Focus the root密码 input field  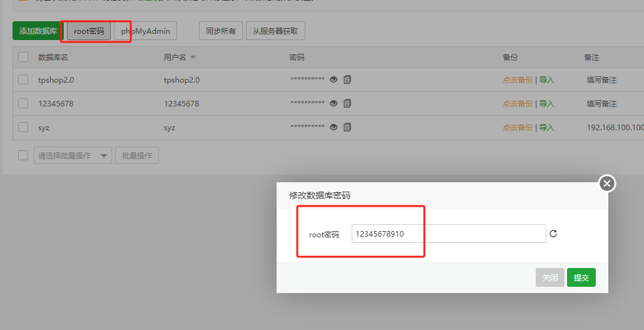click(448, 234)
